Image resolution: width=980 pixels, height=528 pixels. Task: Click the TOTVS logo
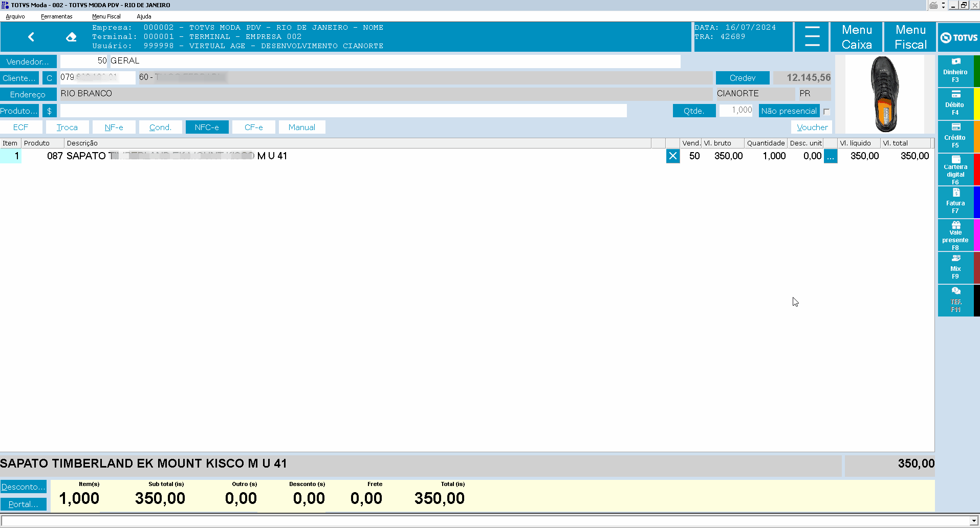[959, 37]
